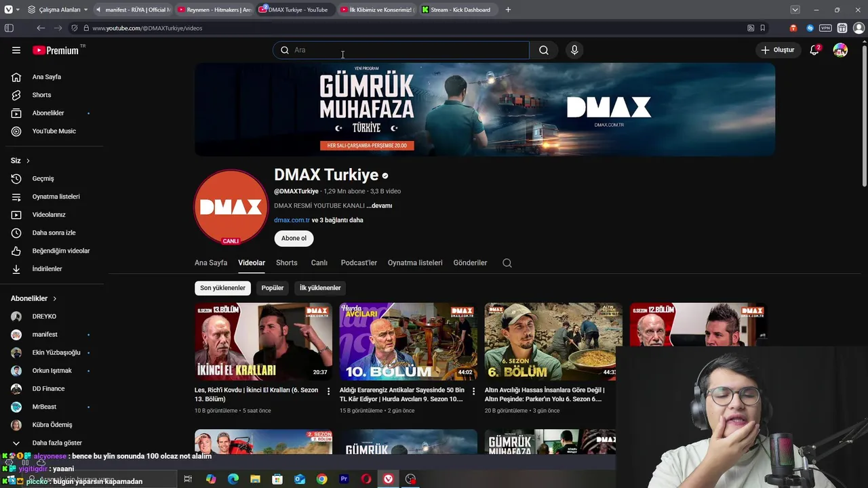The width and height of the screenshot is (868, 488).
Task: Open Videolarınız in sidebar
Action: point(52,215)
